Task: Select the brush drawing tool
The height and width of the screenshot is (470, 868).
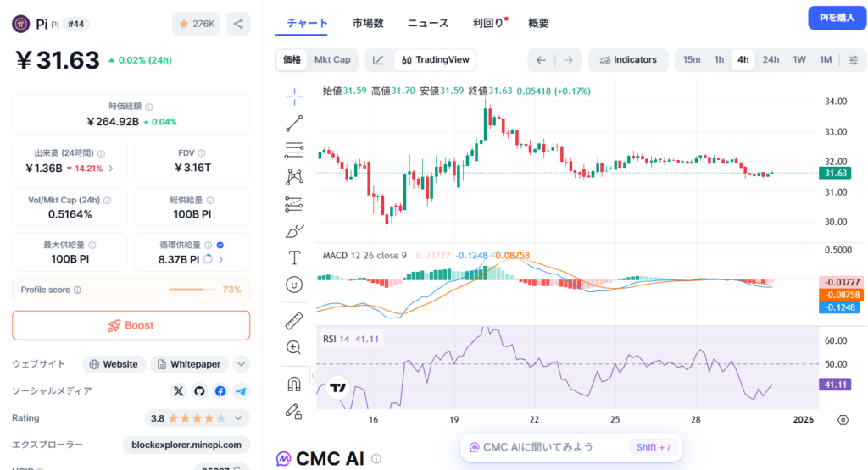Action: (x=294, y=231)
